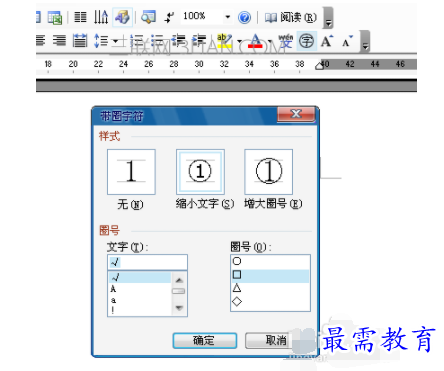This screenshot has width=444, height=371.
Task: Apply bulleted list formatting
Action: 157,41
